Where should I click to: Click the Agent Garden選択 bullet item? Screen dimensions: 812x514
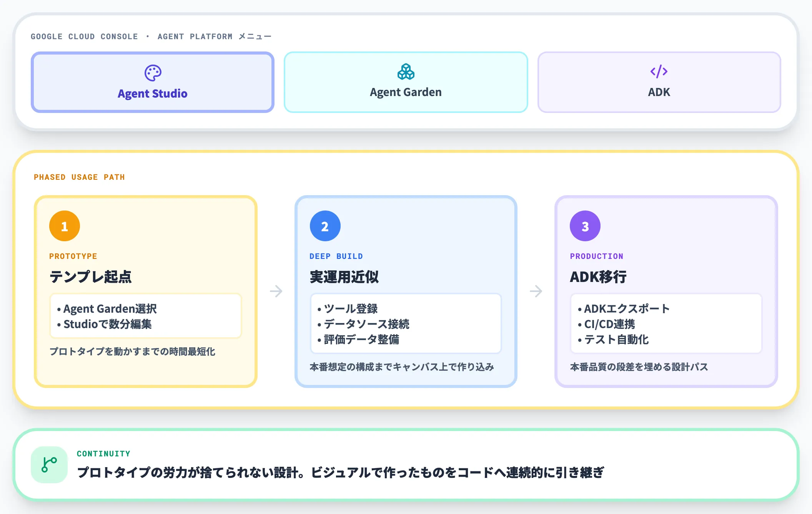point(110,308)
